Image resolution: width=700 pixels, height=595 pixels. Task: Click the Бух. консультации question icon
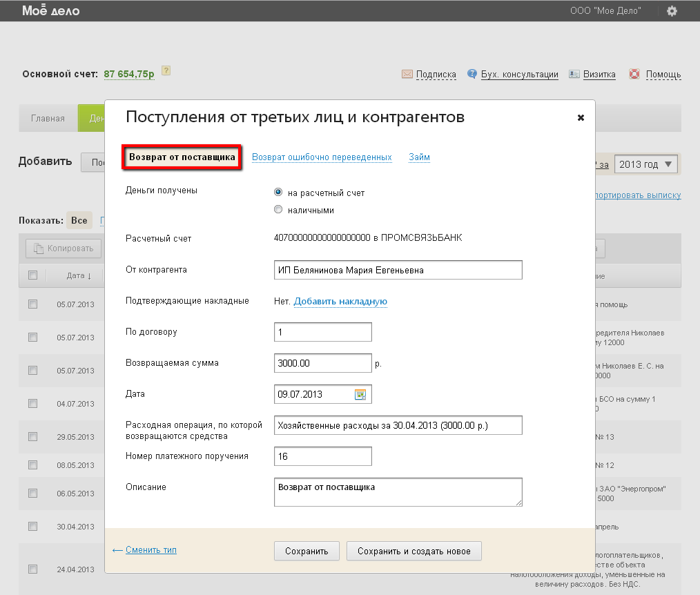[472, 74]
